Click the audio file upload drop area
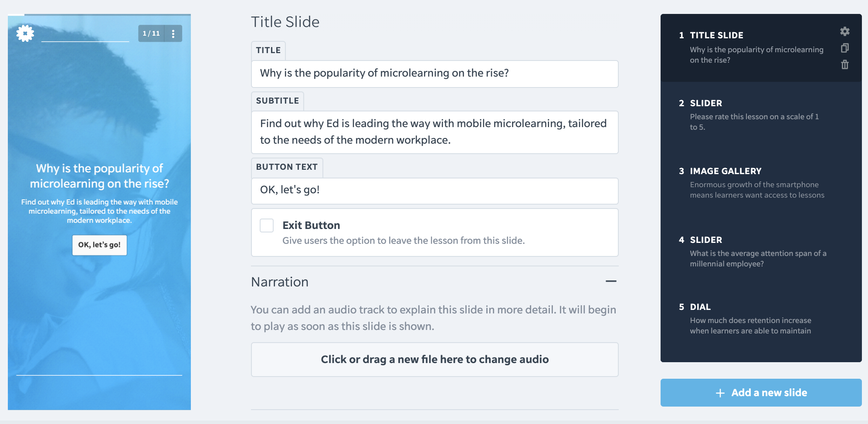Viewport: 868px width, 424px height. 434,360
